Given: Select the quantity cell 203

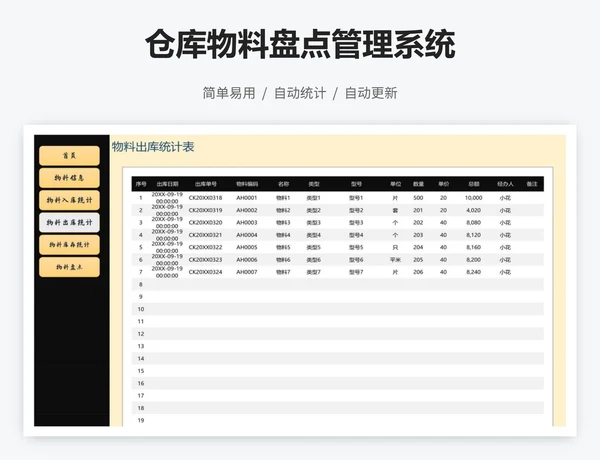Looking at the screenshot, I should pyautogui.click(x=418, y=235).
